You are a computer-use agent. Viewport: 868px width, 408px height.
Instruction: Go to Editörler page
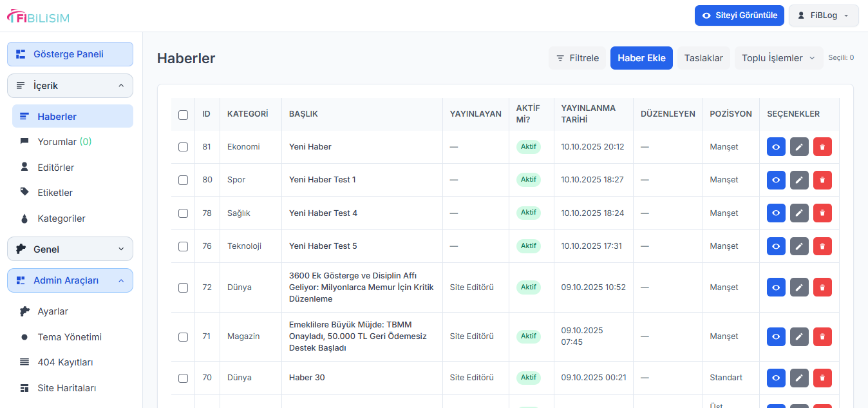pyautogui.click(x=73, y=168)
